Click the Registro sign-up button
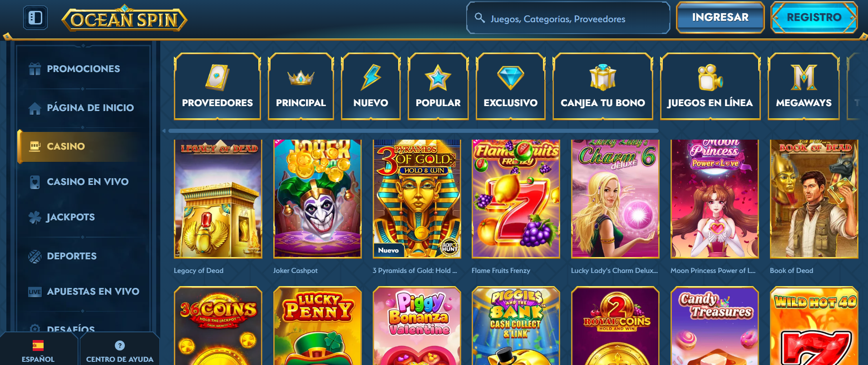 pyautogui.click(x=814, y=18)
